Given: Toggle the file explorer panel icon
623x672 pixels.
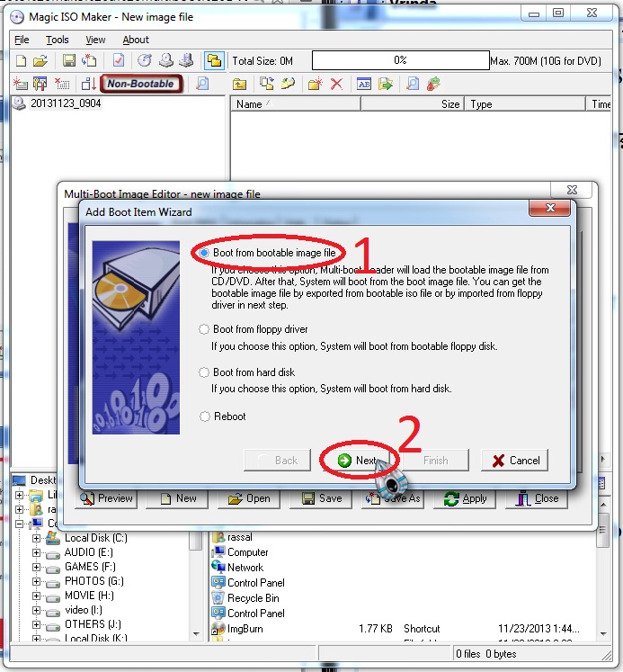Looking at the screenshot, I should [214, 60].
